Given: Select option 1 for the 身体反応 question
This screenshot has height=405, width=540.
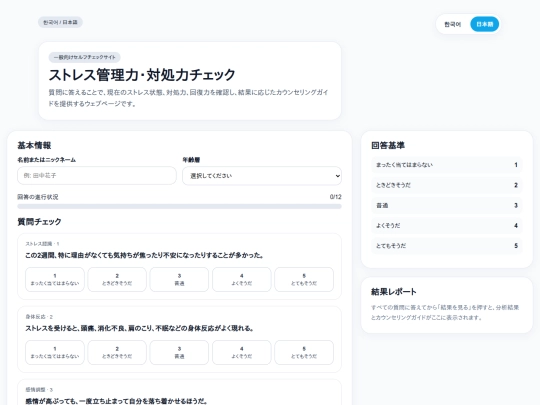Looking at the screenshot, I should (x=55, y=352).
